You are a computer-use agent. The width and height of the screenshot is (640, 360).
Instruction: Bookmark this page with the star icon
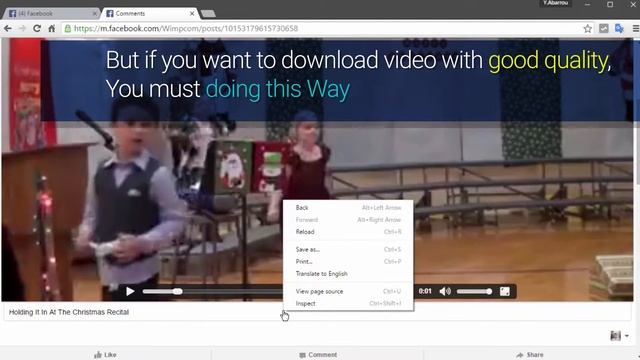pos(587,29)
